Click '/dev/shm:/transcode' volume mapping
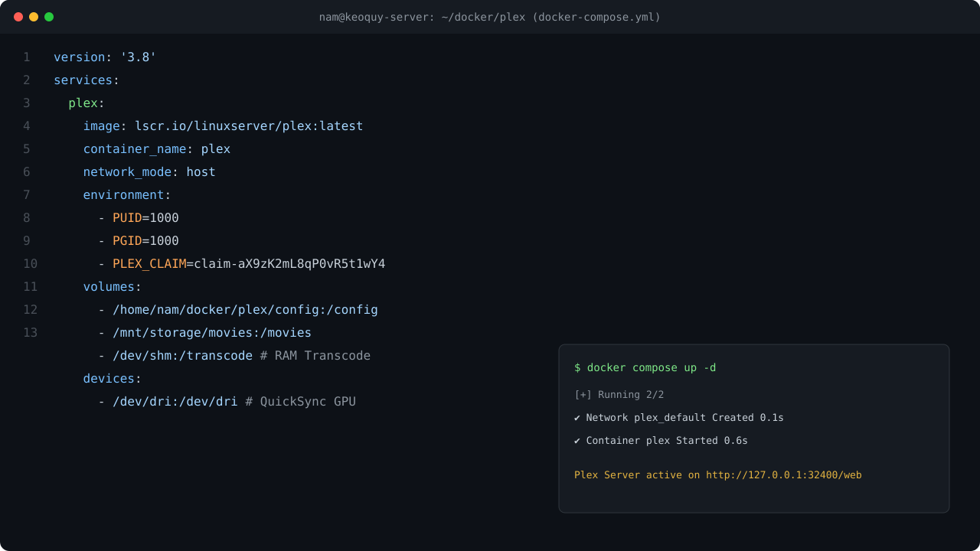 point(182,356)
